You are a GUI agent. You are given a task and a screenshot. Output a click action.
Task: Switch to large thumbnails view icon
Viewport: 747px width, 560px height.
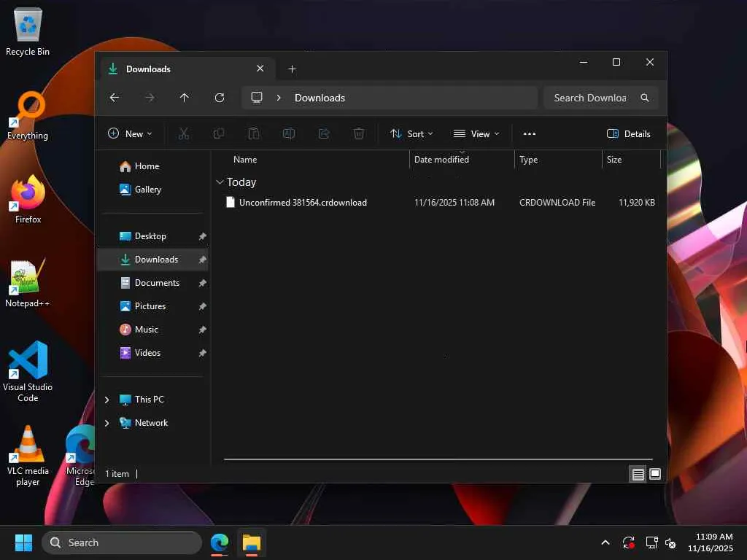click(655, 474)
